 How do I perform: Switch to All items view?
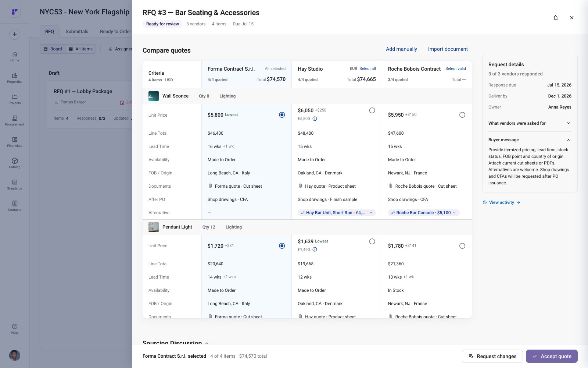coord(80,49)
